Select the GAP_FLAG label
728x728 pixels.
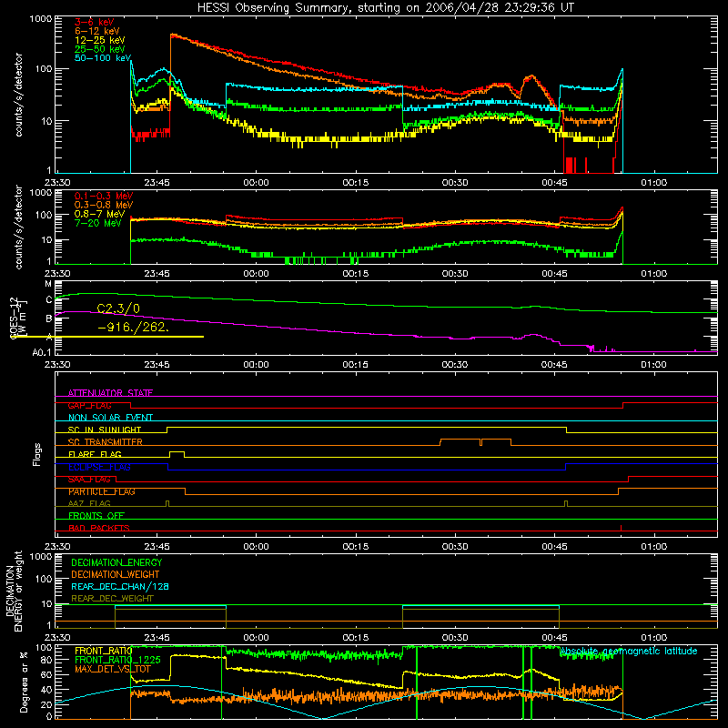coord(89,405)
